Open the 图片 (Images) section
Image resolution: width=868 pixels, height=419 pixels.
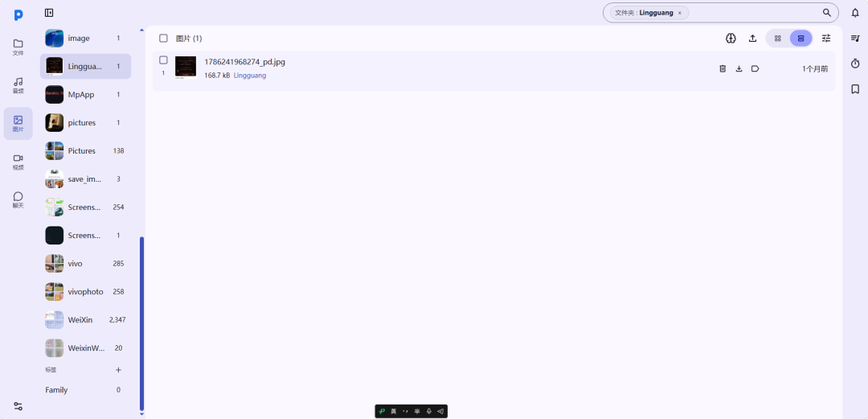(18, 124)
